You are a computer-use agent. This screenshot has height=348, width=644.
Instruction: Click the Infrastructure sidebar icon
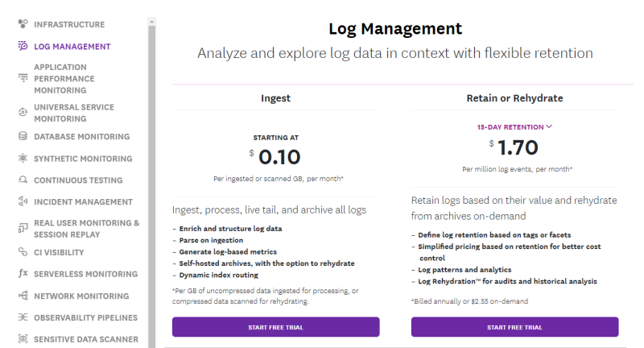(x=23, y=25)
